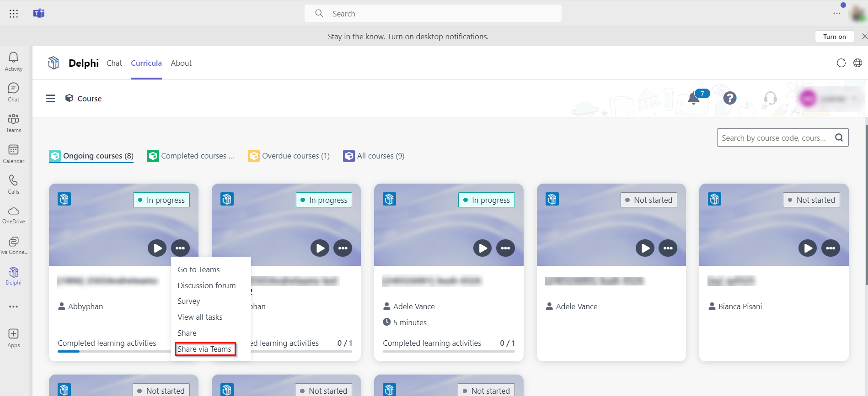Click the Delphi app title
Screen dimensions: 868x396
click(84, 63)
